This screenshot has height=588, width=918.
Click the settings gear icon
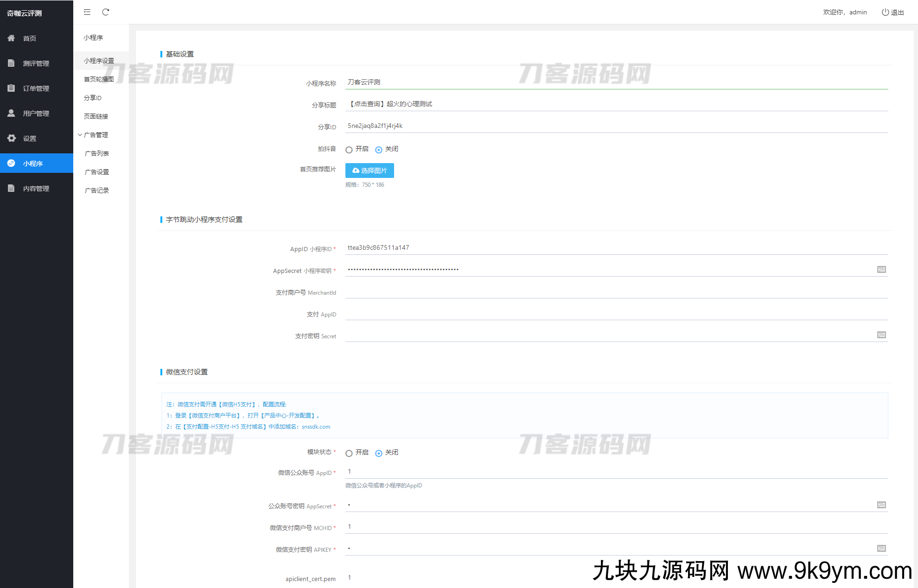pyautogui.click(x=12, y=138)
